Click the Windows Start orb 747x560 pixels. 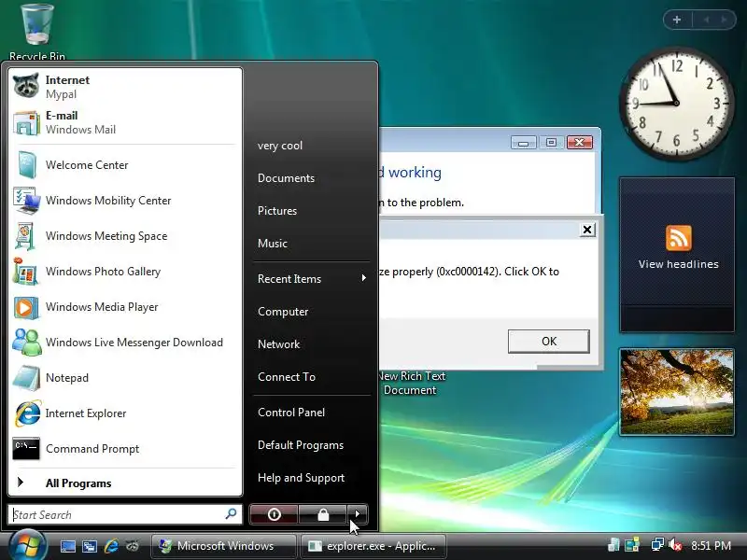[28, 545]
